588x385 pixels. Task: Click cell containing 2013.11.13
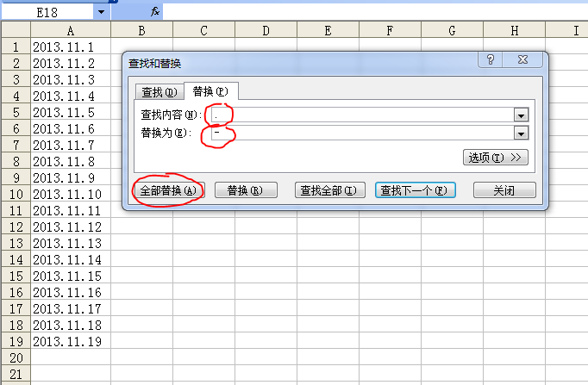71,243
